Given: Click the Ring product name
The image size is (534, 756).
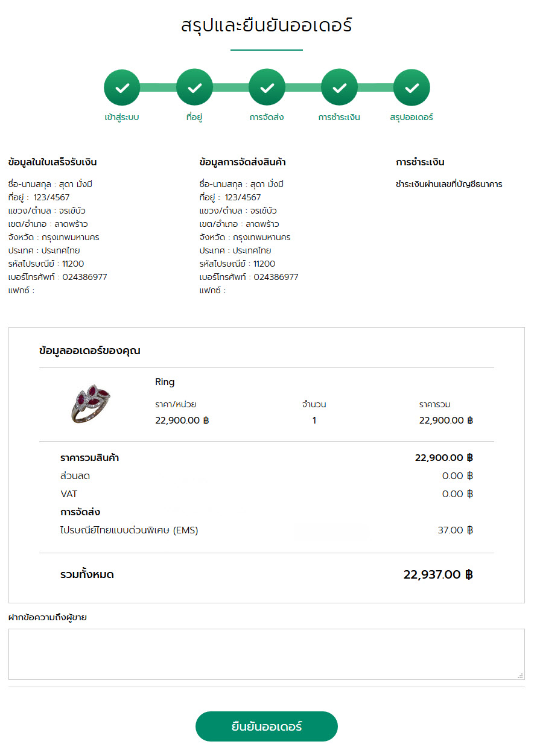Looking at the screenshot, I should coord(165,382).
